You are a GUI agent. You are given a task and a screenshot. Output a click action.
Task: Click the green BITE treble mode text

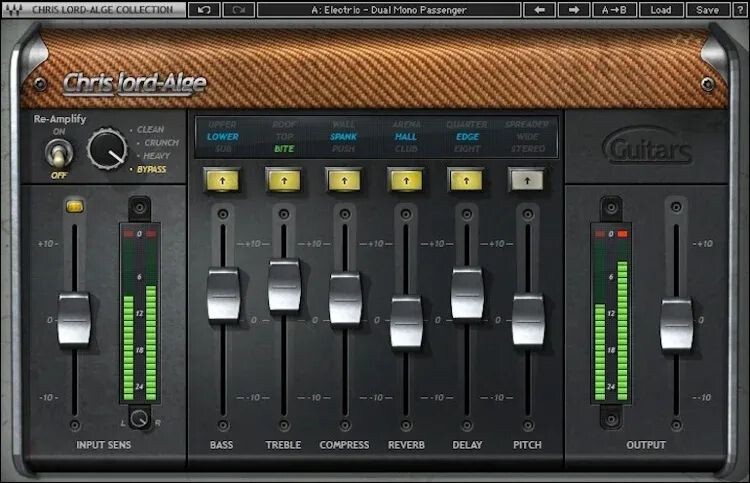tap(284, 149)
